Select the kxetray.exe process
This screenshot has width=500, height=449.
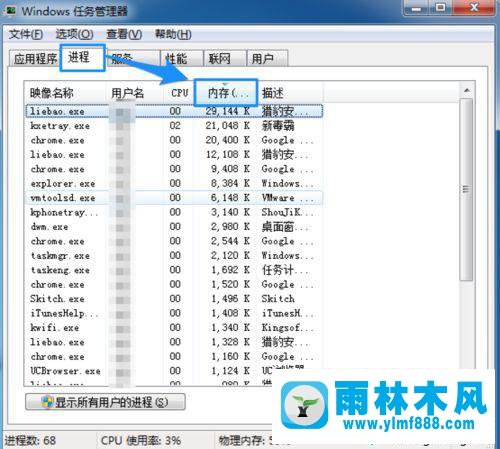point(174,126)
